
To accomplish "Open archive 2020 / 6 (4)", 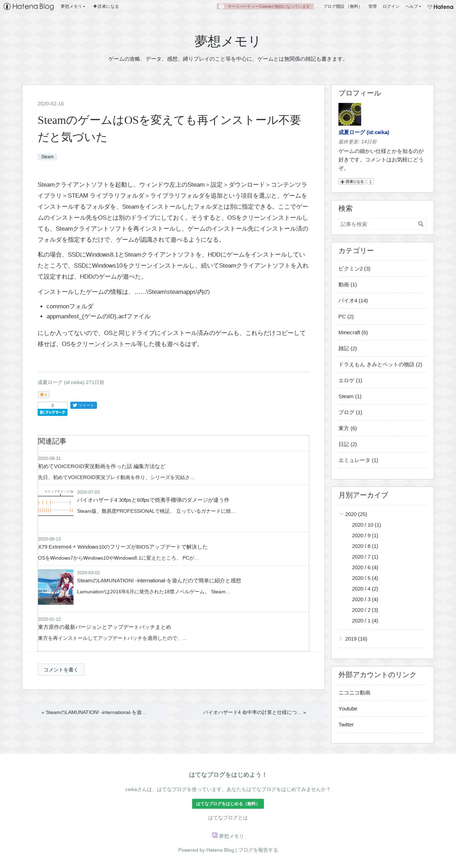I will pyautogui.click(x=365, y=567).
